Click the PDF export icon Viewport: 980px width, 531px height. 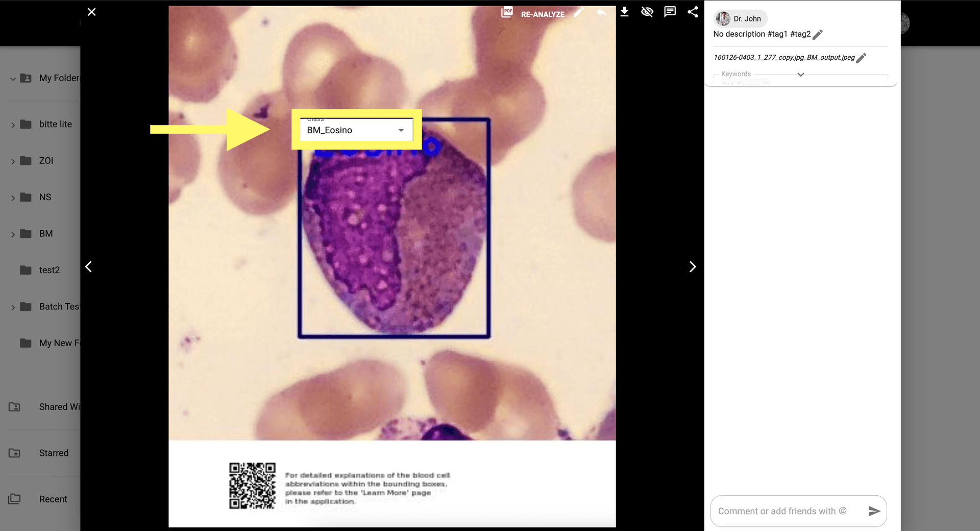click(x=507, y=12)
